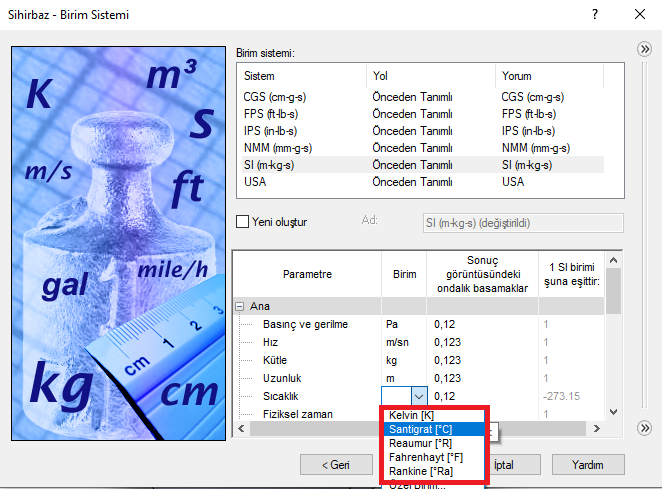Pick Fahrenhayt [°F] in the unit list
The height and width of the screenshot is (489, 662).
(x=418, y=456)
